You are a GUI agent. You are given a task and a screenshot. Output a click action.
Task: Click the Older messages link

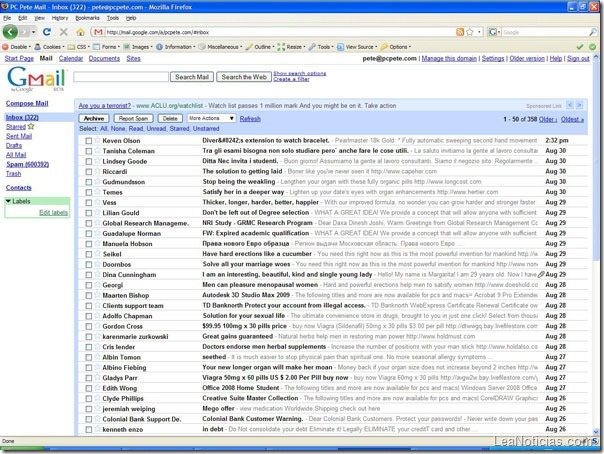point(547,119)
